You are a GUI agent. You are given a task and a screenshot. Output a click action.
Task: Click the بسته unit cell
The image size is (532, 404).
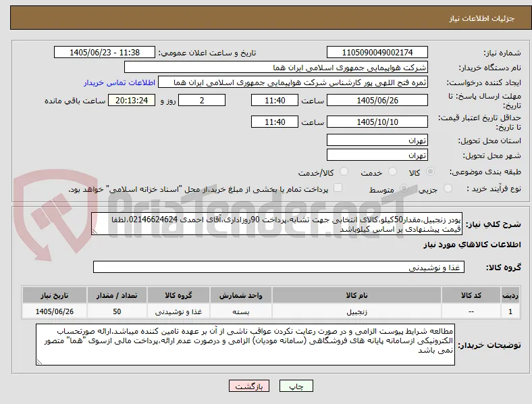(241, 311)
